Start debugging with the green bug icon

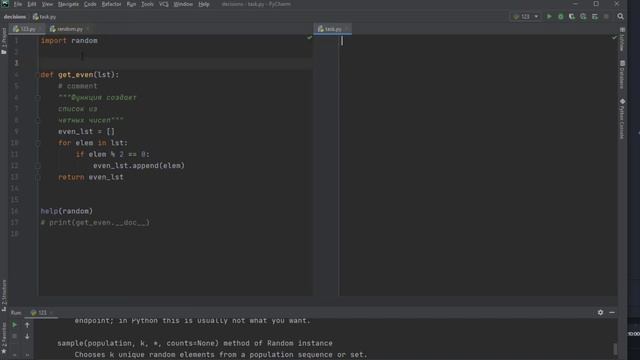(x=561, y=17)
